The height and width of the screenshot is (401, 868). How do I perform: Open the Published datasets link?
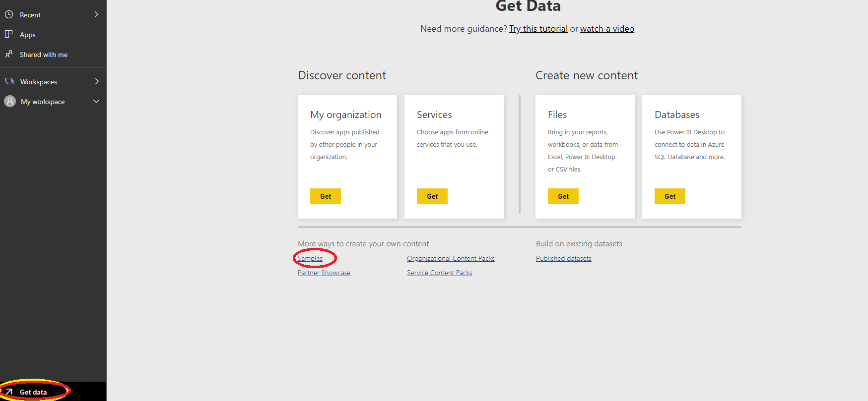563,258
